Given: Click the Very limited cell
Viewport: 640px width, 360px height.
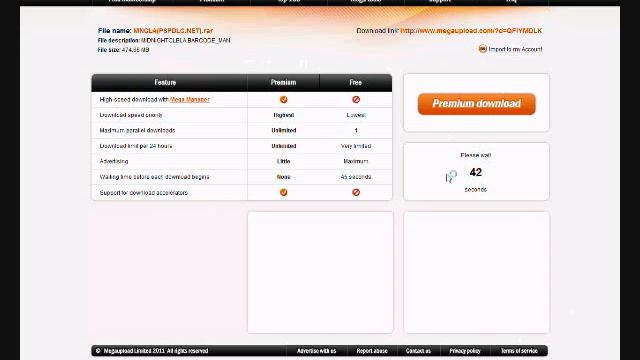Looking at the screenshot, I should [356, 146].
